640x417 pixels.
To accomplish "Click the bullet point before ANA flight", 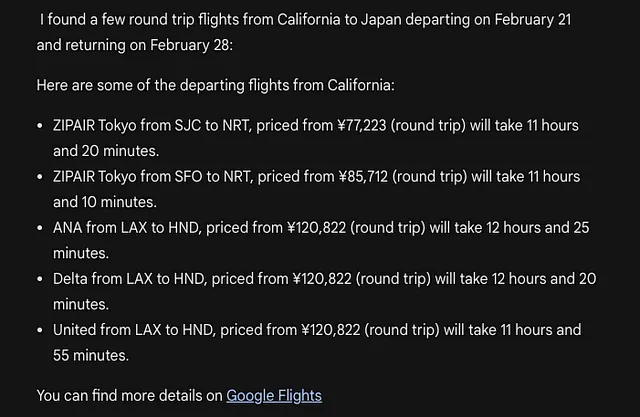I will point(40,228).
